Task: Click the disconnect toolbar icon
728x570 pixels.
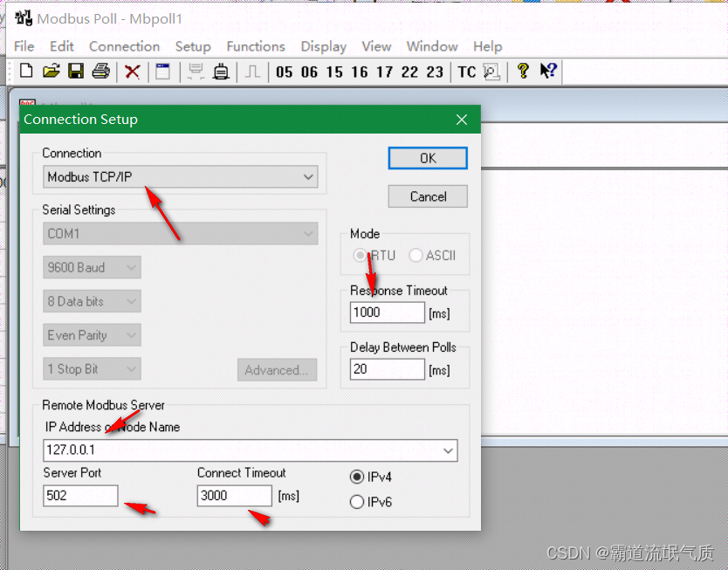Action: (221, 72)
